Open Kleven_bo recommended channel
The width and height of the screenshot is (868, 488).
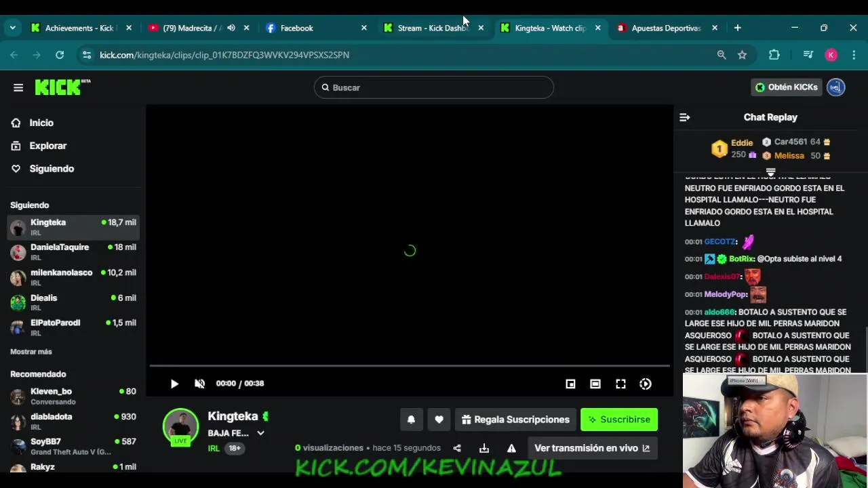73,396
